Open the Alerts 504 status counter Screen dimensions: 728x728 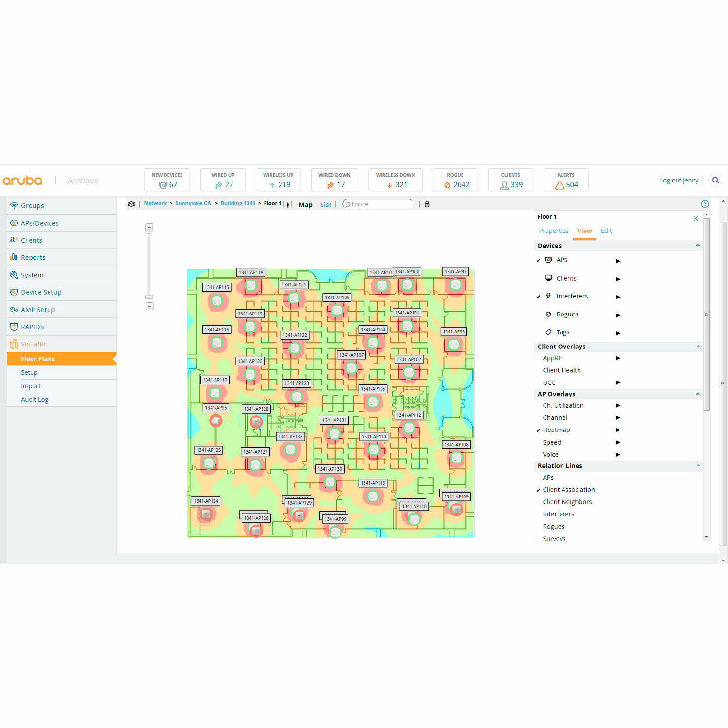click(566, 181)
